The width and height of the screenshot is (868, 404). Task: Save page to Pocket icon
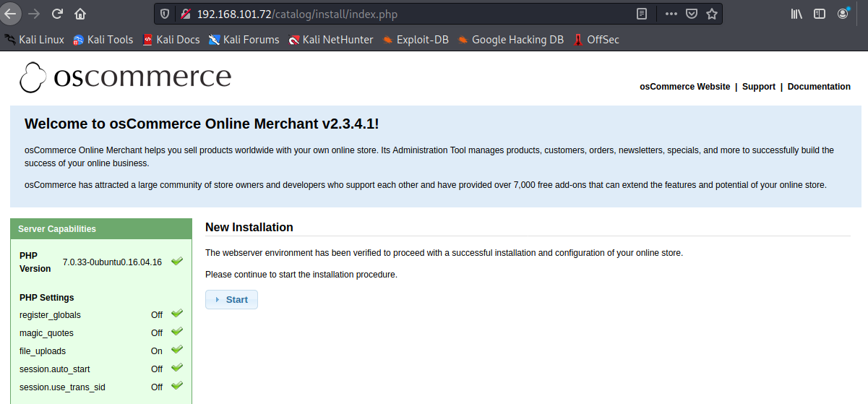692,14
